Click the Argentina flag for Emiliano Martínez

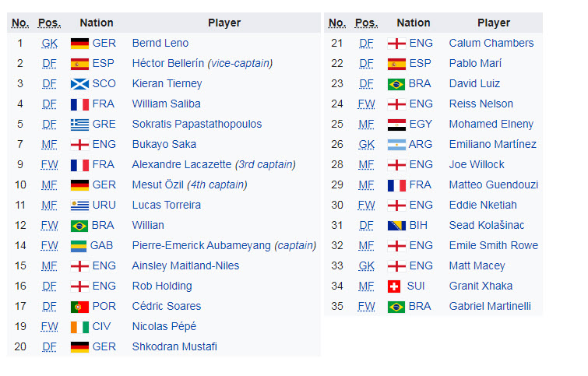click(396, 145)
